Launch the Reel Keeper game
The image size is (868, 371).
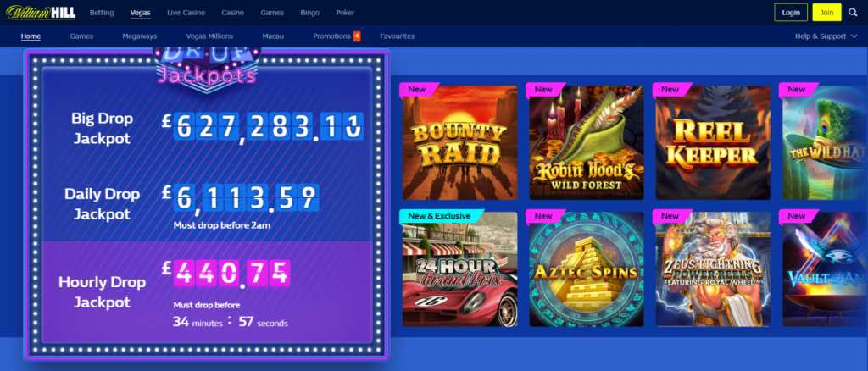coord(713,142)
